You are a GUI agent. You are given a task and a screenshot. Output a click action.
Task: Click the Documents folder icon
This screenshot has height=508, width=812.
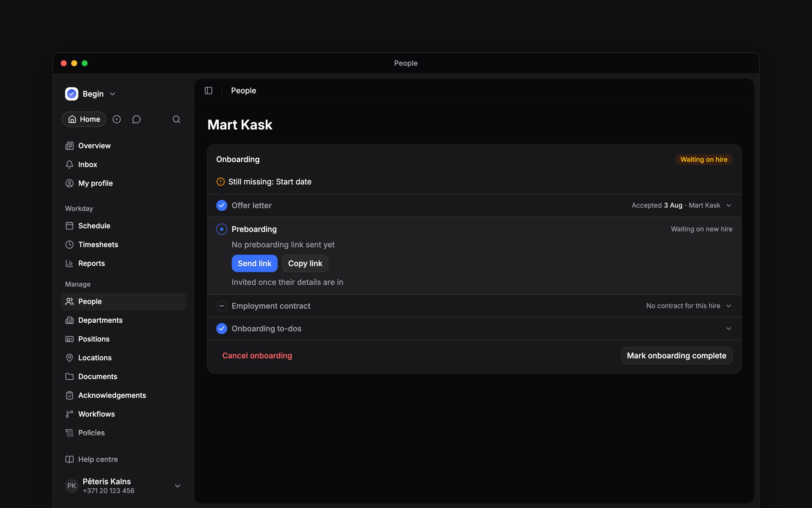click(70, 377)
